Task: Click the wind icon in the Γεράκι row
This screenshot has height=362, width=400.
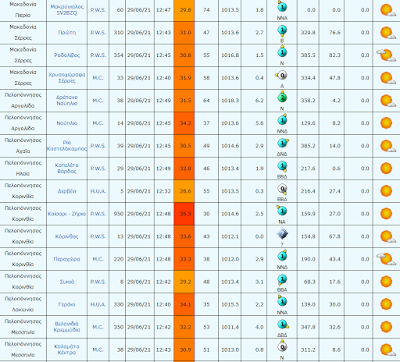Action: point(282,302)
